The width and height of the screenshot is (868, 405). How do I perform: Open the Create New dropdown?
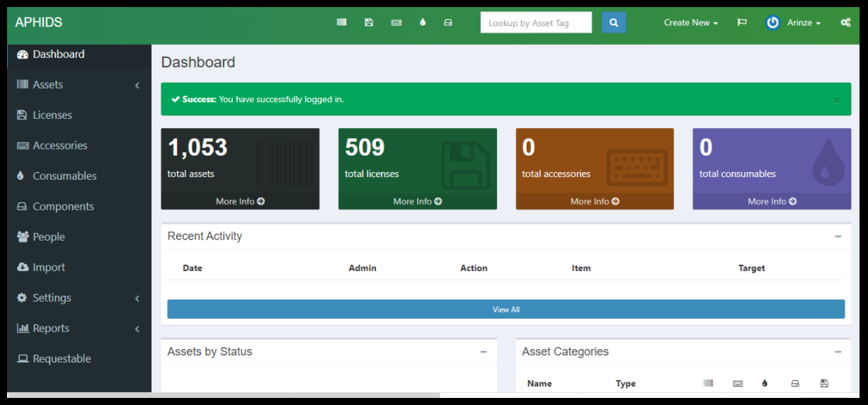691,23
